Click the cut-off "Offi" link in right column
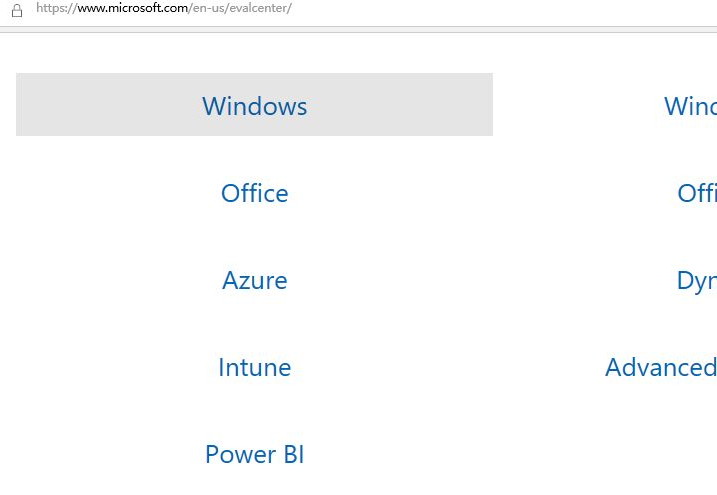 coord(697,193)
